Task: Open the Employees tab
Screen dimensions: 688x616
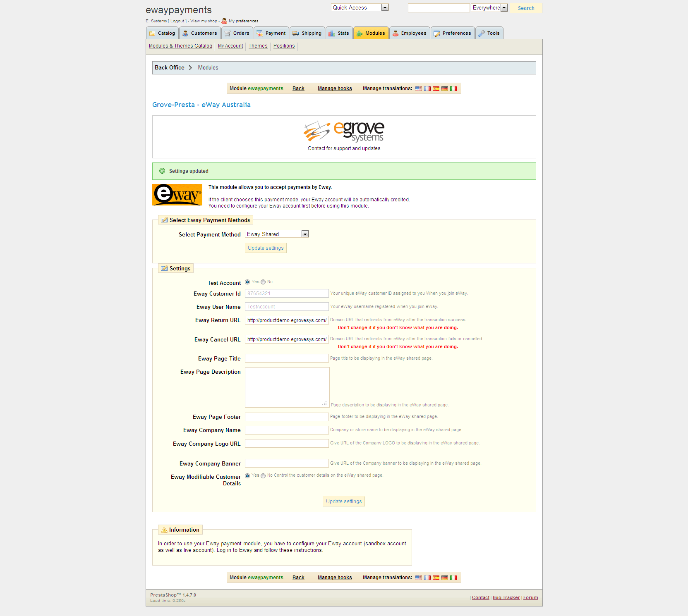Action: [x=410, y=33]
